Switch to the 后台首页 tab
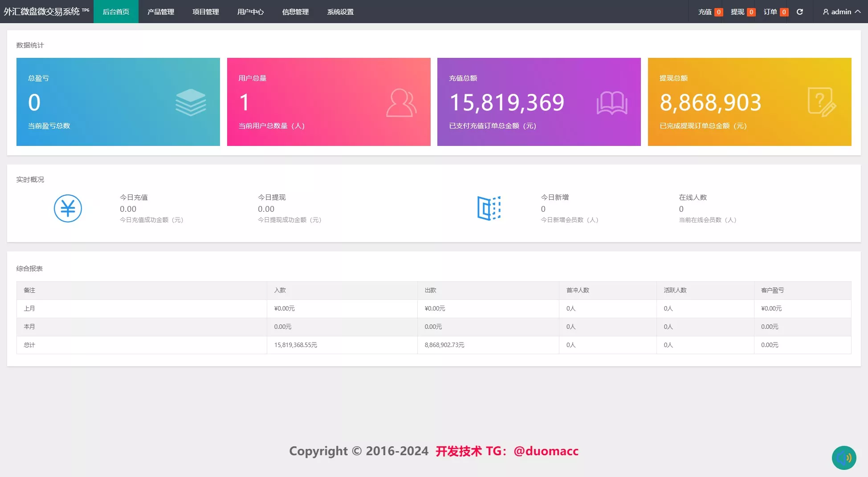 (116, 12)
